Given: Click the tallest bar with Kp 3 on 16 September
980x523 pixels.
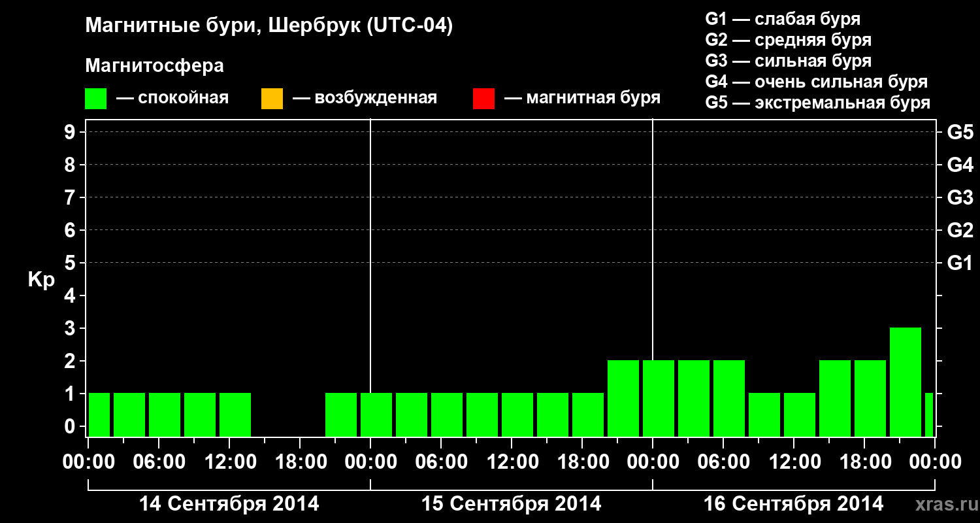Looking at the screenshot, I should coord(906,382).
